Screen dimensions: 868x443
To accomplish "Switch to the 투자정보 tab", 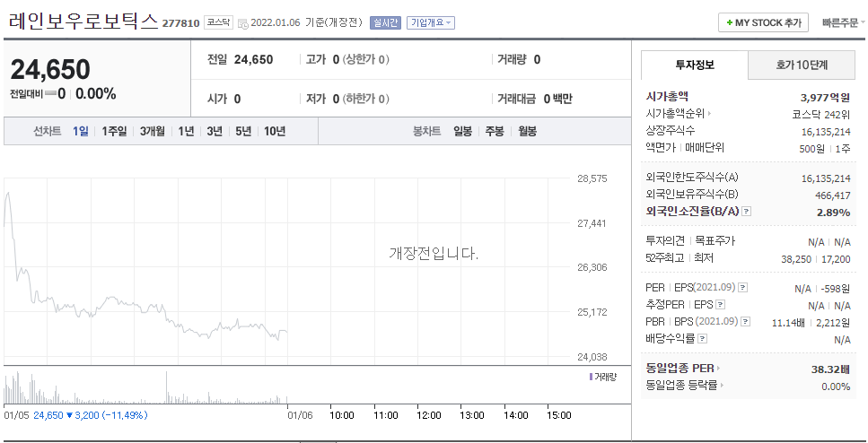I will (695, 65).
